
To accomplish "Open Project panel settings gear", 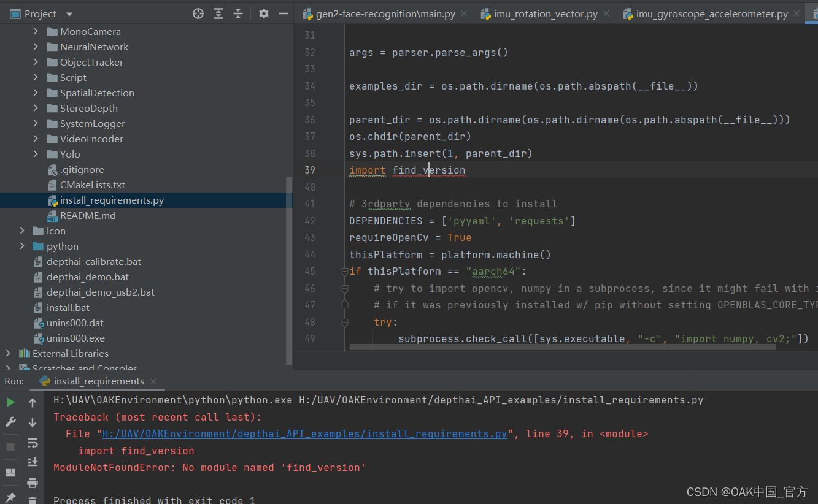I will click(x=264, y=13).
